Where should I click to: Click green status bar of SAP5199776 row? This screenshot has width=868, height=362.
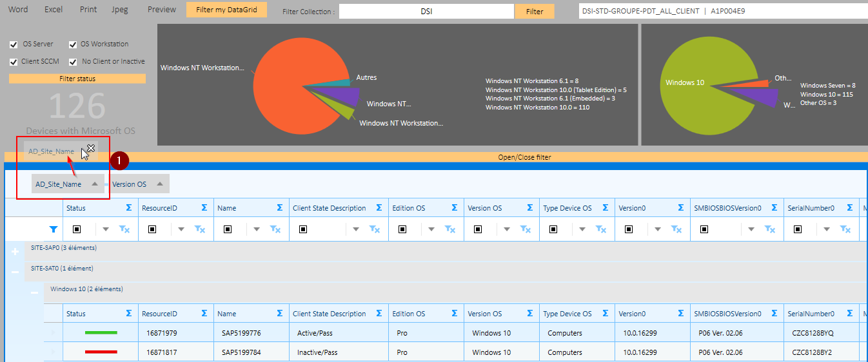101,333
